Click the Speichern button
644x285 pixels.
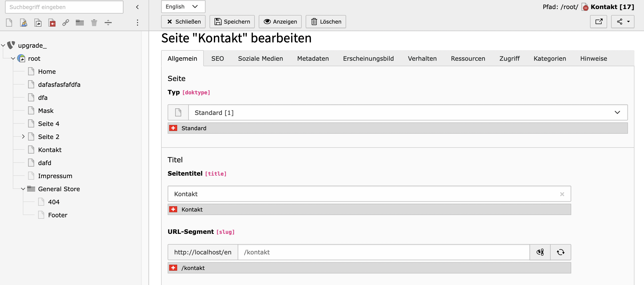232,22
